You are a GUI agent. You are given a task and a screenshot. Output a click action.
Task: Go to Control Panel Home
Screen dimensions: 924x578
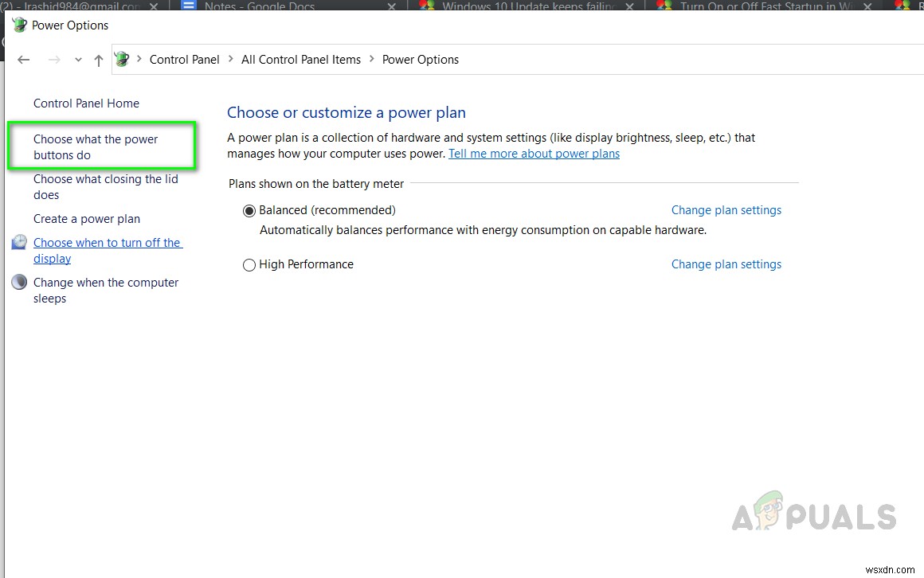(x=86, y=103)
